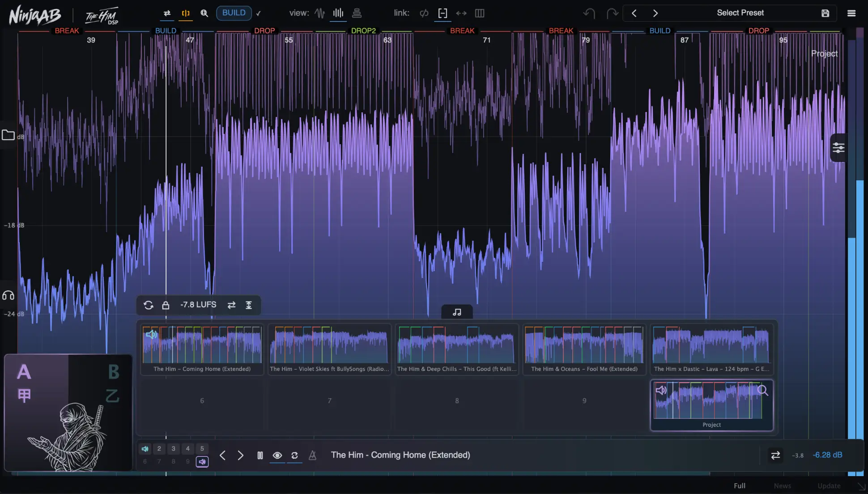This screenshot has height=494, width=868.
Task: Redo the last undone action
Action: click(612, 13)
